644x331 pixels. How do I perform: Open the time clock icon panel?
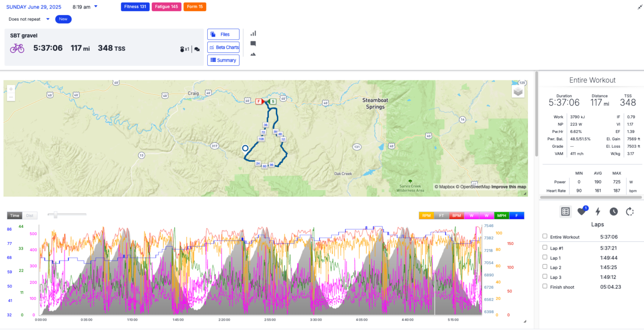(x=613, y=212)
